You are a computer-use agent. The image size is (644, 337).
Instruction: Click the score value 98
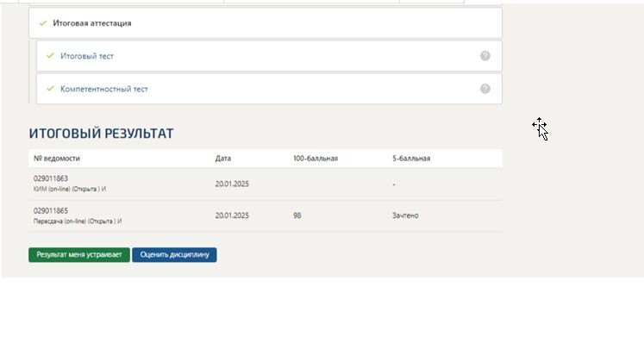(297, 215)
